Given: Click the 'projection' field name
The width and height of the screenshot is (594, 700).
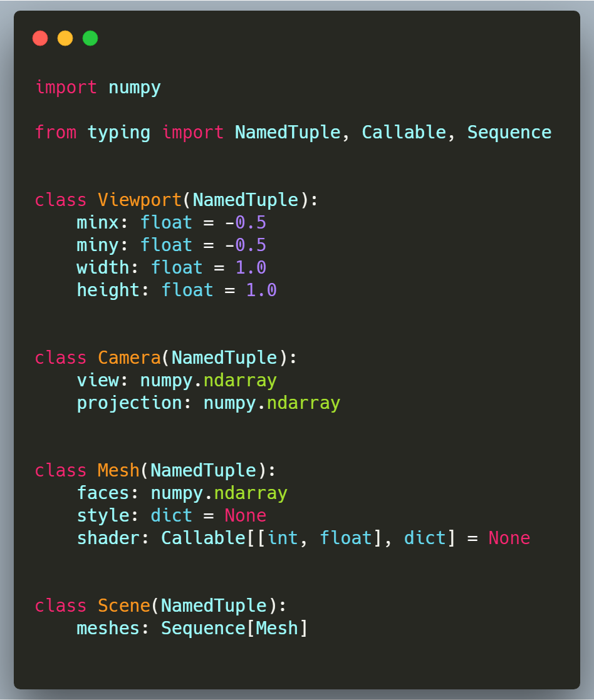Looking at the screenshot, I should [130, 404].
